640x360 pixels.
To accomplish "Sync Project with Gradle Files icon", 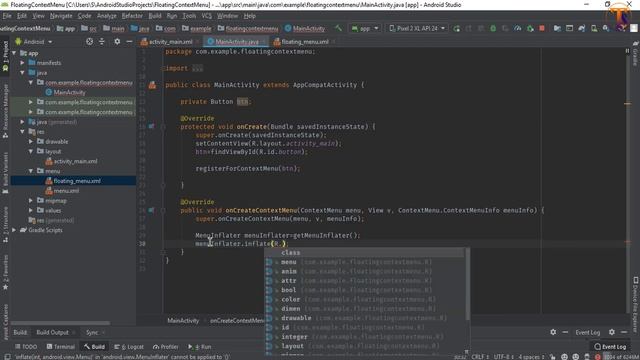I will pyautogui.click(x=582, y=29).
